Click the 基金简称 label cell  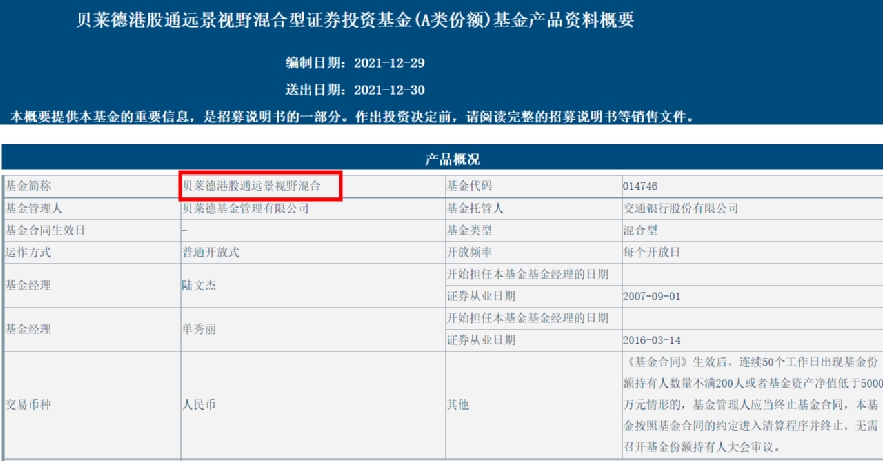(92, 186)
